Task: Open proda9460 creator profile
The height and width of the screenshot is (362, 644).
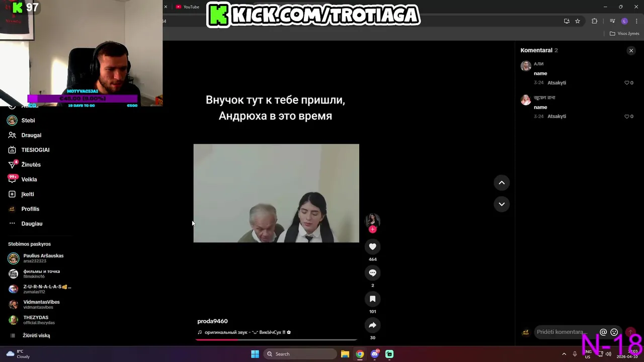Action: pyautogui.click(x=212, y=321)
